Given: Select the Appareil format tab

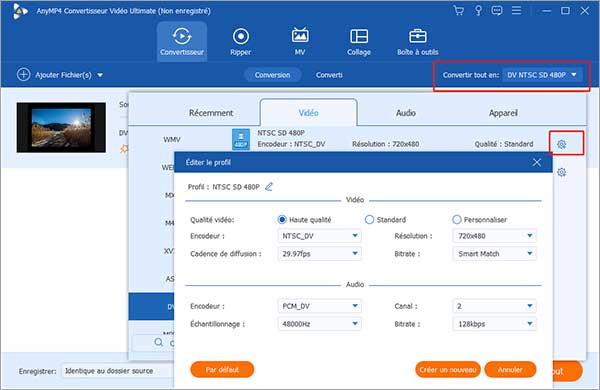Looking at the screenshot, I should pos(503,113).
